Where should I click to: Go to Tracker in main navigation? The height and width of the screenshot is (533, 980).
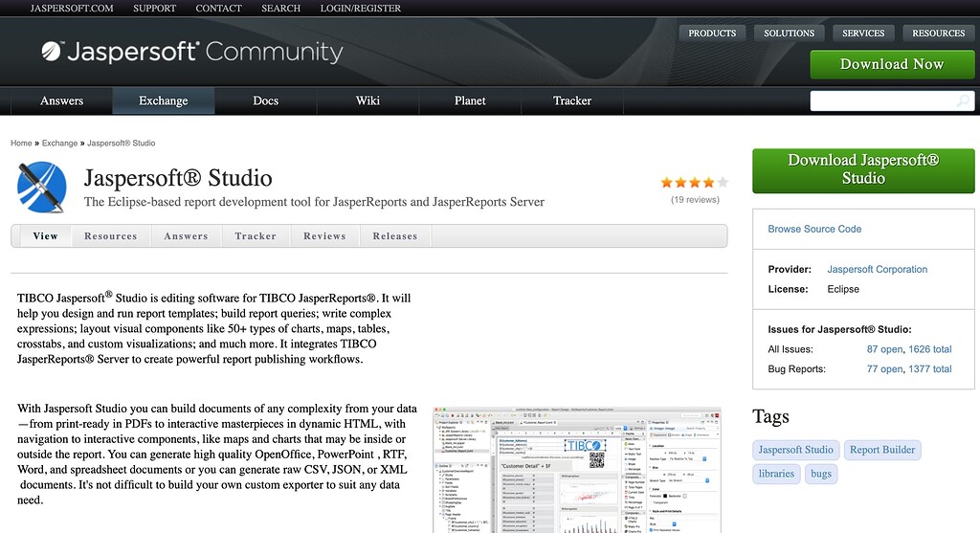tap(572, 100)
